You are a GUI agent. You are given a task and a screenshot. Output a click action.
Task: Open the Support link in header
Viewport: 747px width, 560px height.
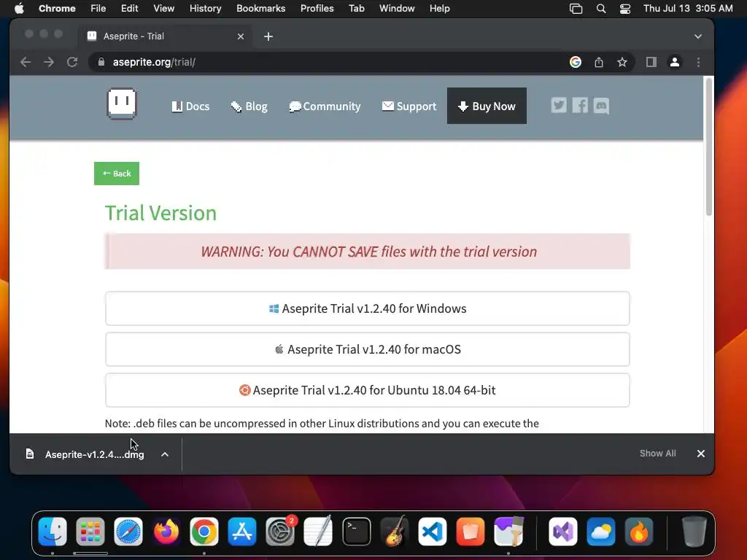(409, 106)
